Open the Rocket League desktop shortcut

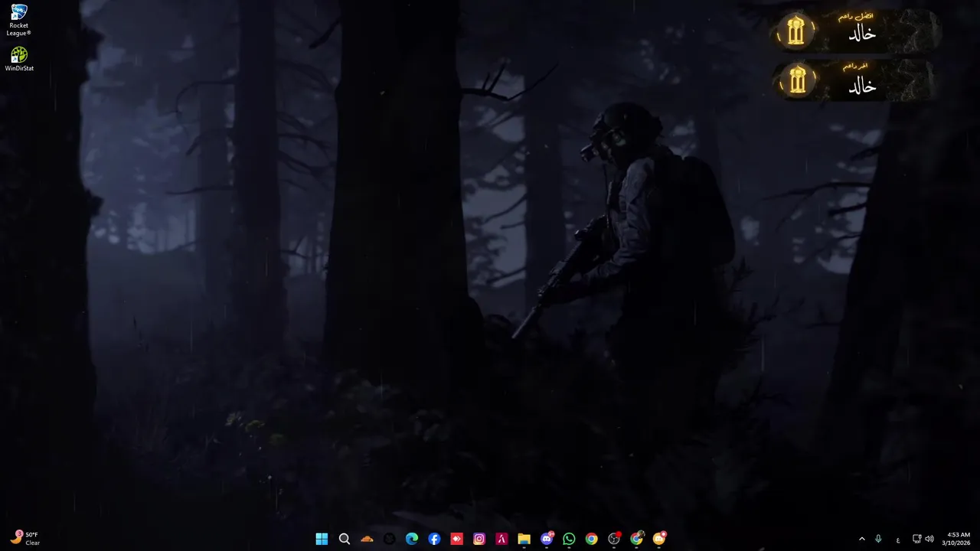(19, 20)
